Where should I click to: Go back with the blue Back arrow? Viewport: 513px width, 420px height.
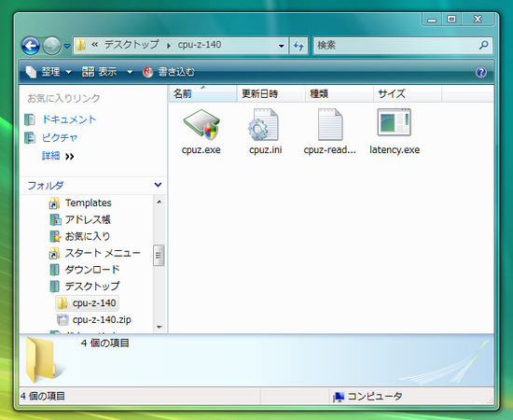[x=31, y=46]
